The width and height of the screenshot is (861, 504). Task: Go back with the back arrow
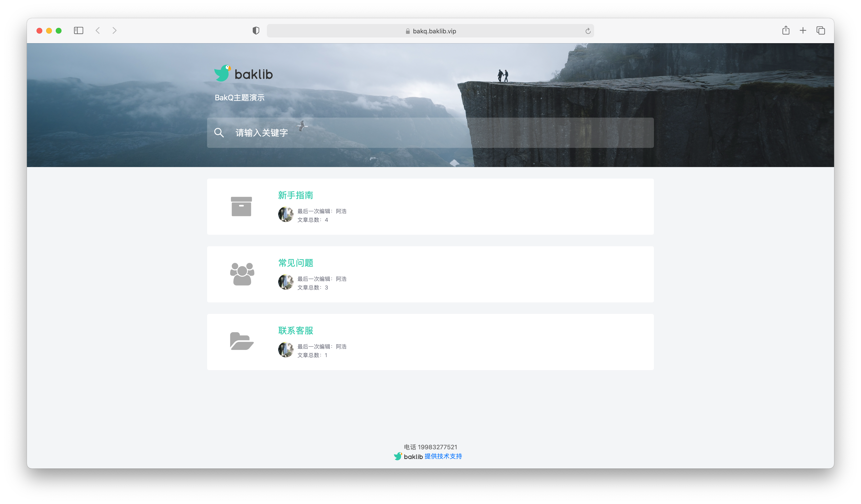[x=98, y=31]
